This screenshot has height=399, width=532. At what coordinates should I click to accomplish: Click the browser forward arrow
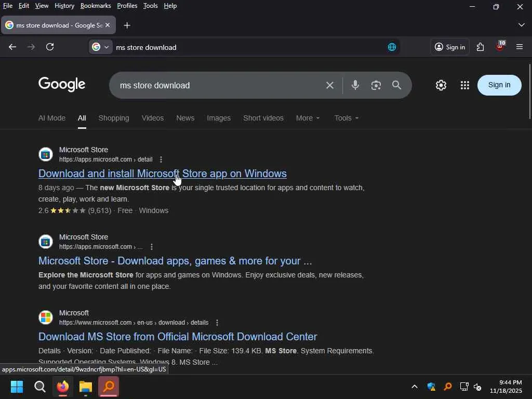(x=31, y=47)
